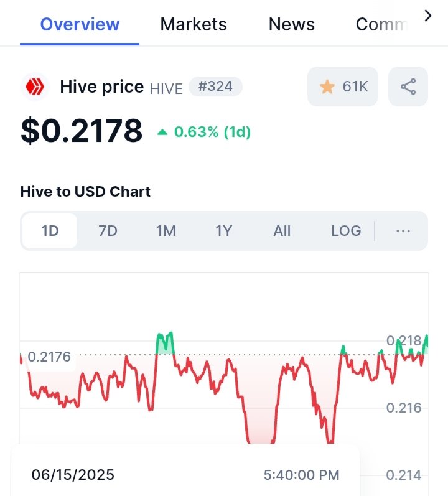The height and width of the screenshot is (496, 448).
Task: Select the Overview tab
Action: pos(80,24)
